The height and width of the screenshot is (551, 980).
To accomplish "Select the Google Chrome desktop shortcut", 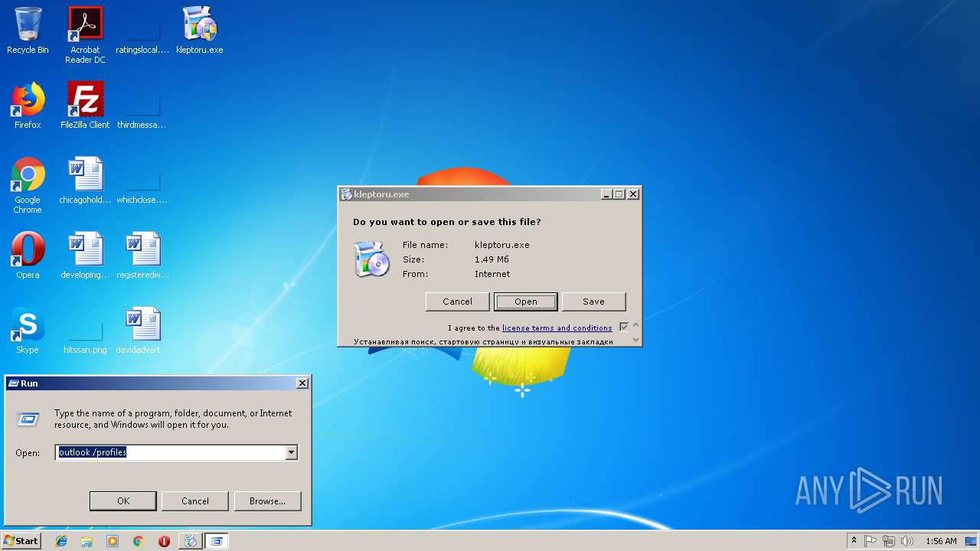I will click(28, 186).
